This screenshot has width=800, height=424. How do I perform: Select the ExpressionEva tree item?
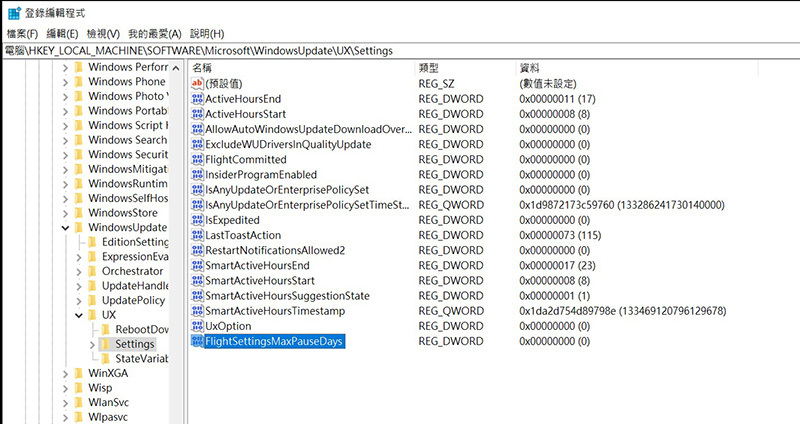point(135,256)
